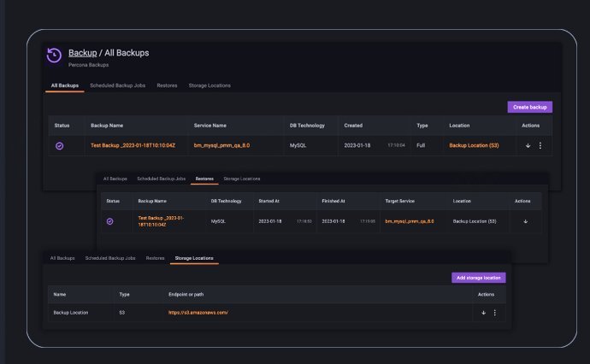Image resolution: width=590 pixels, height=364 pixels.
Task: Open Scheduled Backup Jobs tab in top panel
Action: 118,85
